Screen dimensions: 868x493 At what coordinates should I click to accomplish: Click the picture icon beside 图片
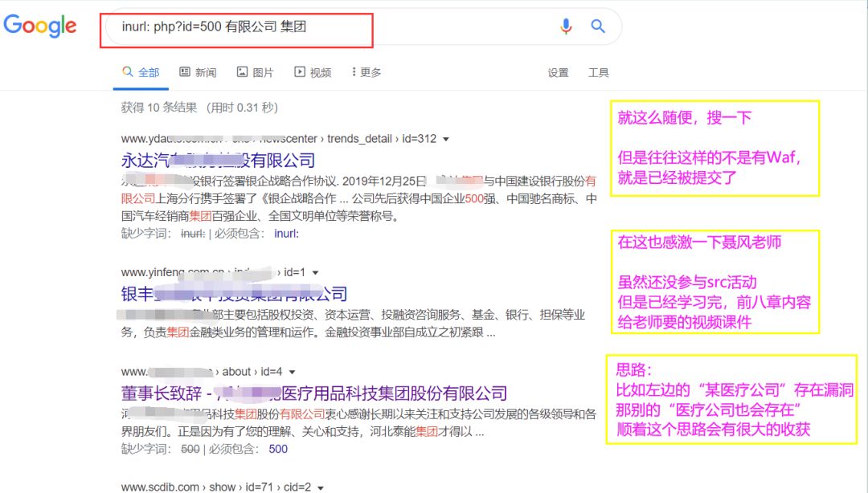coord(242,71)
